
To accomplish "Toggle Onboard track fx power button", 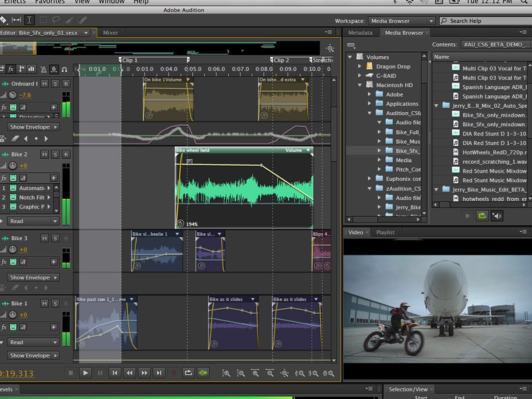I will click(13, 107).
